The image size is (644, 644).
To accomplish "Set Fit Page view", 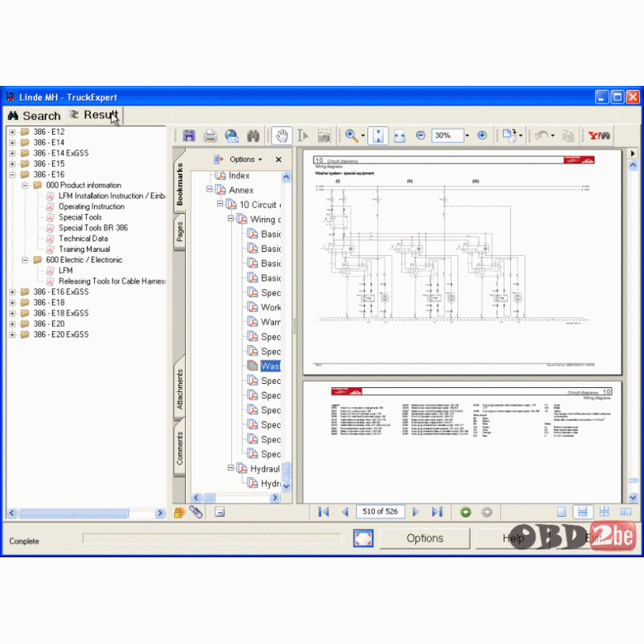I will (378, 135).
